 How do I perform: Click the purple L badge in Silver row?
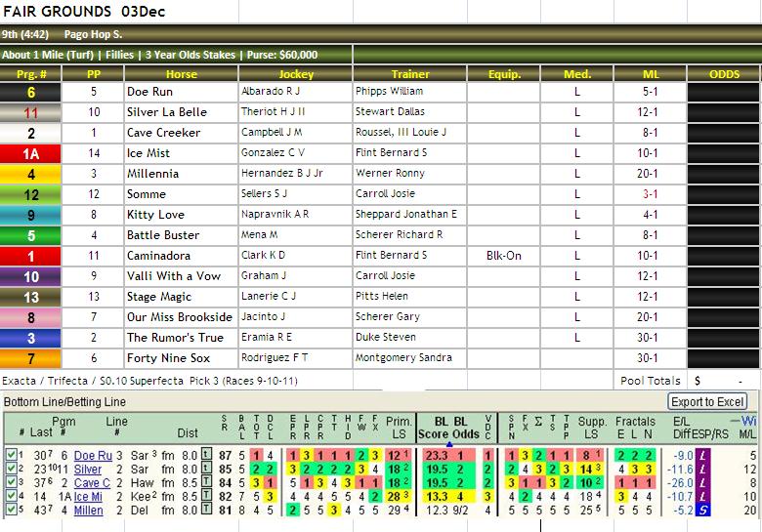[x=702, y=469]
